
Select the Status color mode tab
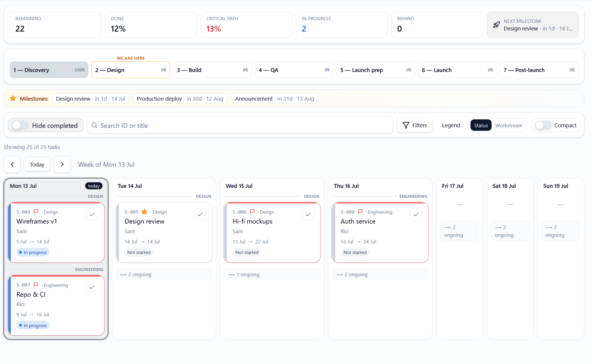[x=481, y=125]
